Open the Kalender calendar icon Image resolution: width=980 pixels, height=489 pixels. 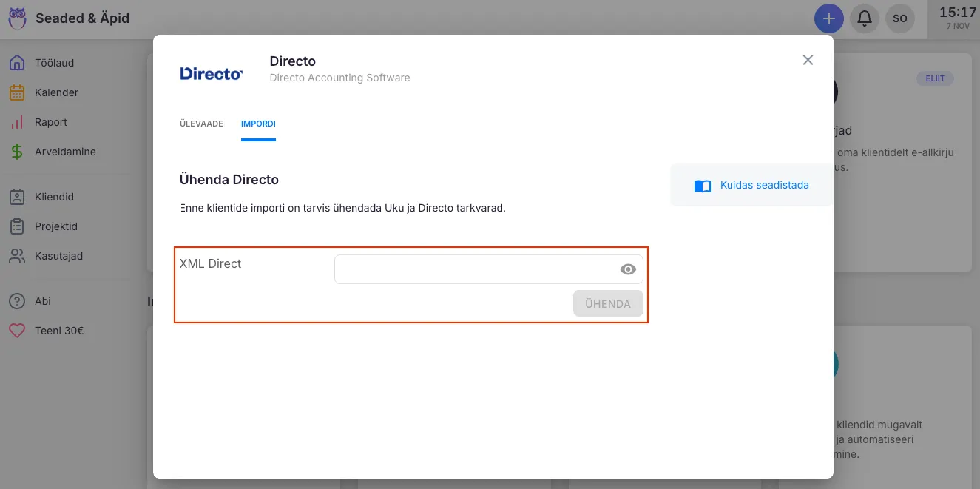point(17,92)
